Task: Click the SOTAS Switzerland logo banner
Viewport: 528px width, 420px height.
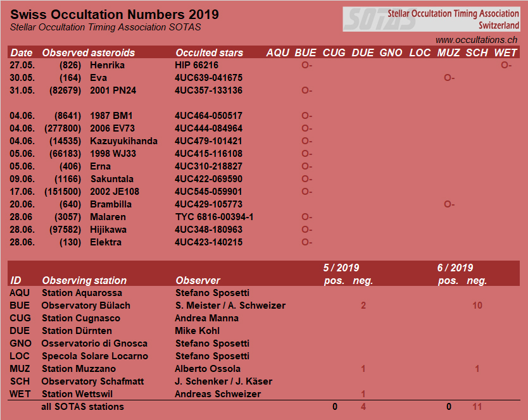Action: pyautogui.click(x=431, y=19)
